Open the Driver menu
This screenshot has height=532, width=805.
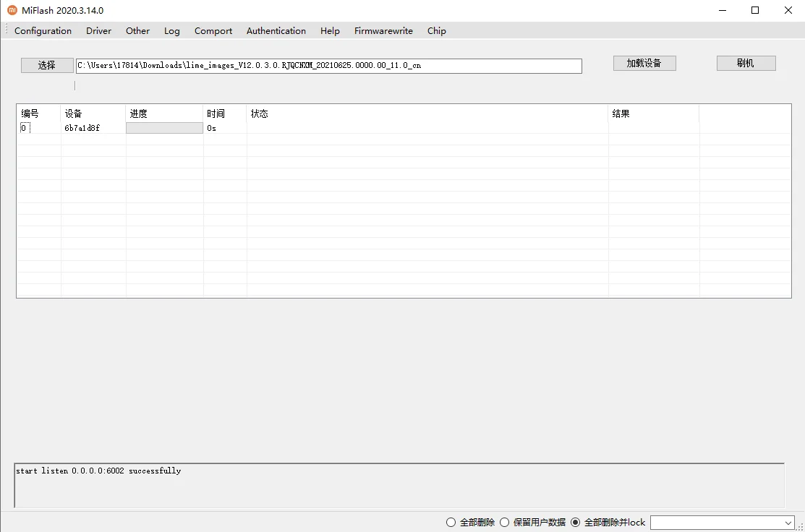(98, 30)
